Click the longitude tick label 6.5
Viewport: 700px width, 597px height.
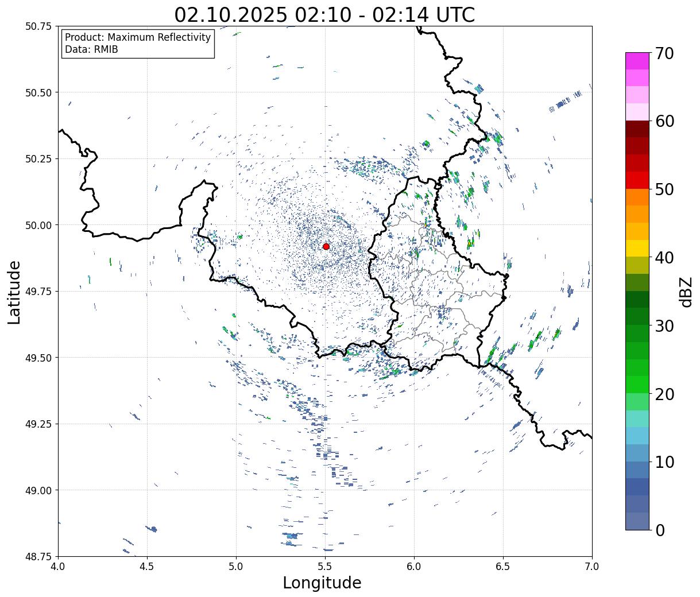pyautogui.click(x=503, y=567)
